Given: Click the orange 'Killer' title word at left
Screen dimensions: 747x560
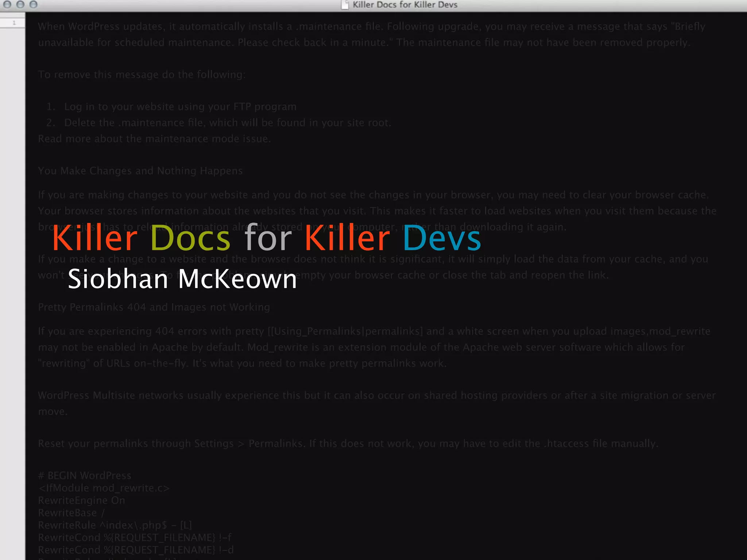Looking at the screenshot, I should (x=95, y=238).
